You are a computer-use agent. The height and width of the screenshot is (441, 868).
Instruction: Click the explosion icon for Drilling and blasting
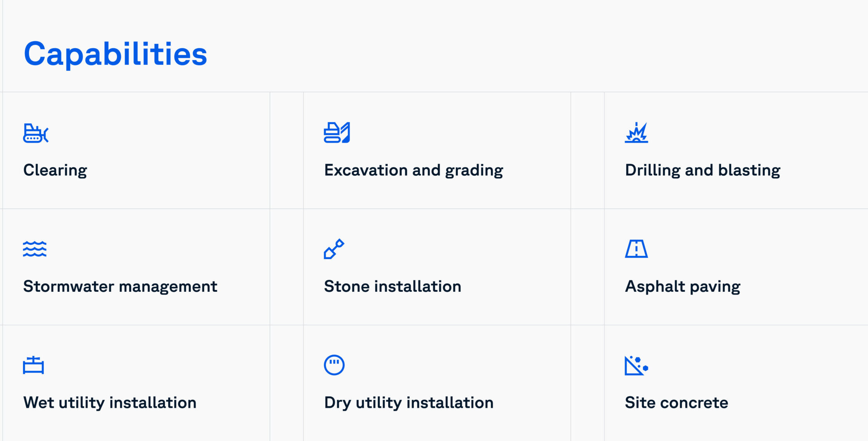point(636,133)
